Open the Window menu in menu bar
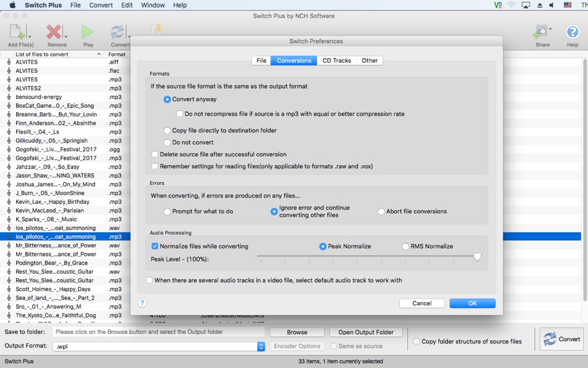Image resolution: width=588 pixels, height=368 pixels. [x=153, y=5]
